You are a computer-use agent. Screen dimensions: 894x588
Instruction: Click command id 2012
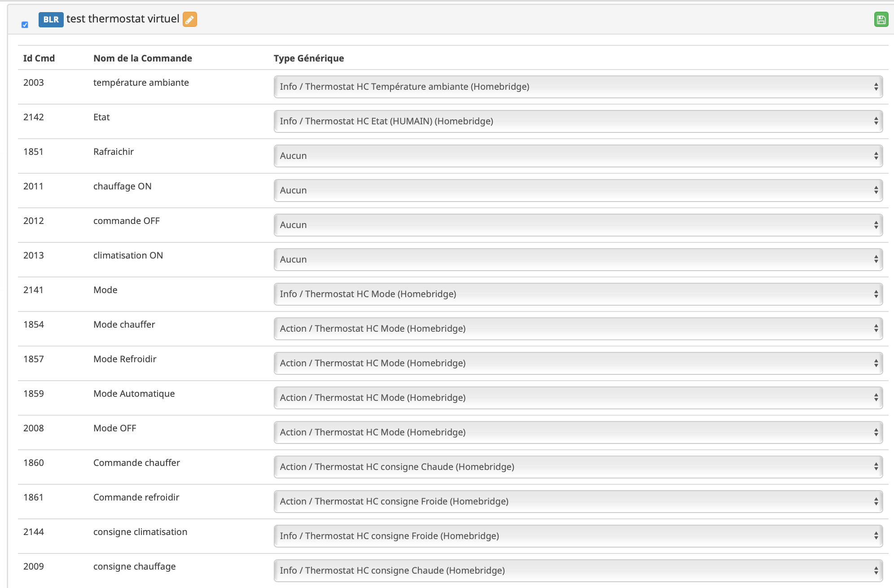[x=34, y=221]
